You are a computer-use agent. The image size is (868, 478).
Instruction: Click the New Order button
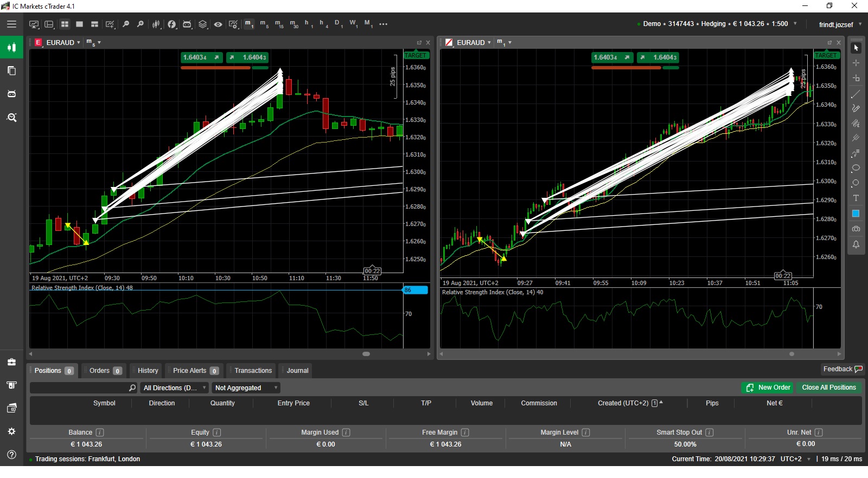pyautogui.click(x=768, y=387)
